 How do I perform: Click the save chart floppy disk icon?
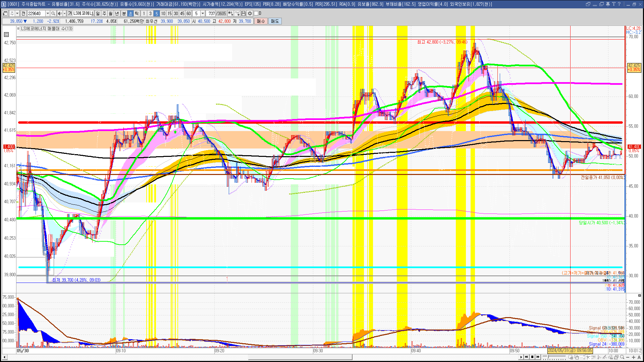click(x=244, y=13)
